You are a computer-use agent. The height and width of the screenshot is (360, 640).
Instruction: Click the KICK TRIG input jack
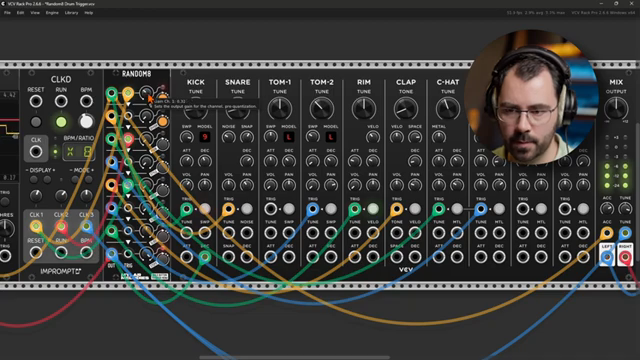point(187,209)
